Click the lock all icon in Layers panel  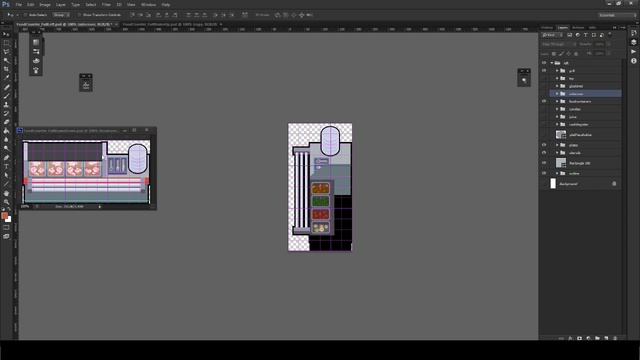click(576, 53)
